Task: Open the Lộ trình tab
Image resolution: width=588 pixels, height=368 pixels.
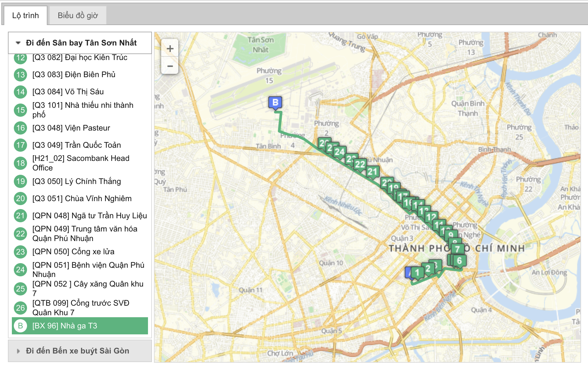Action: 26,15
